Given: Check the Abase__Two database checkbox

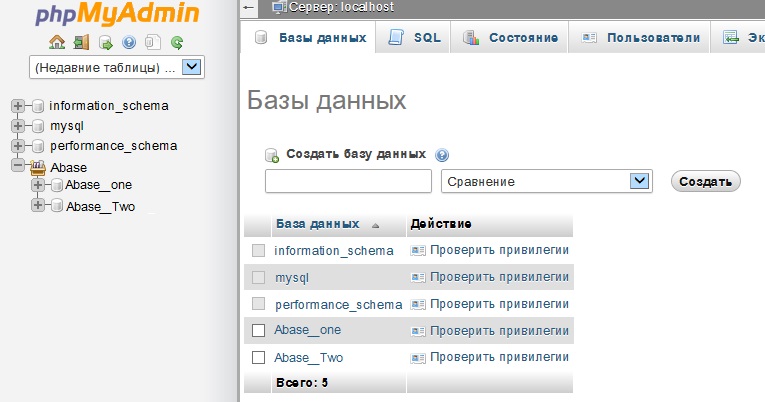Looking at the screenshot, I should pyautogui.click(x=258, y=357).
